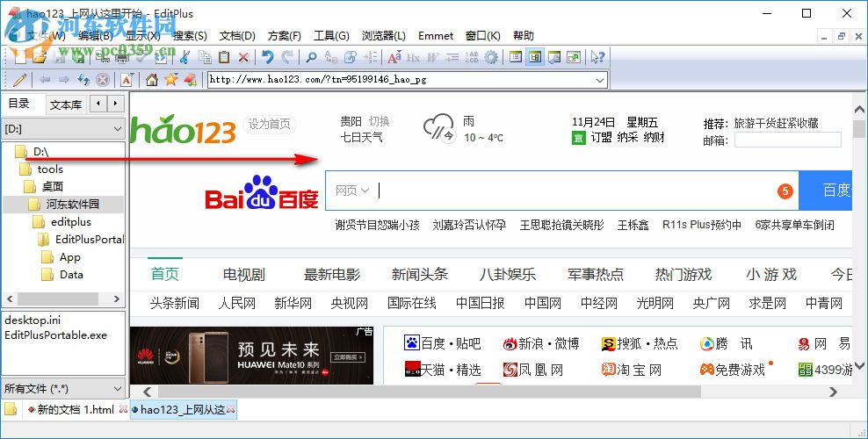Click the 设为首页 button

coord(269,125)
